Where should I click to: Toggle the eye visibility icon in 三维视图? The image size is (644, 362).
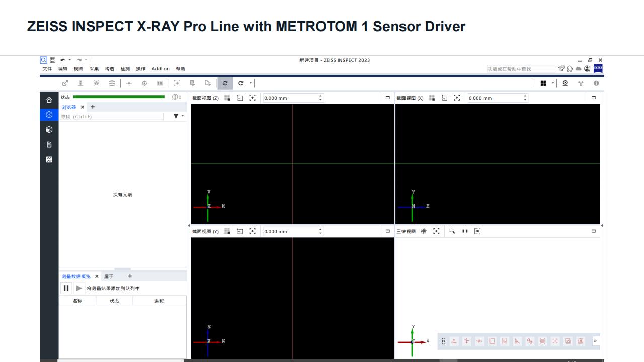pyautogui.click(x=477, y=231)
